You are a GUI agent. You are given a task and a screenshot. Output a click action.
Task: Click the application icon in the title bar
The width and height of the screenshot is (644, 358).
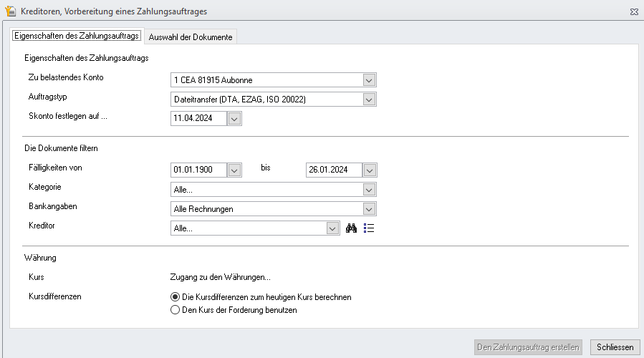point(10,11)
